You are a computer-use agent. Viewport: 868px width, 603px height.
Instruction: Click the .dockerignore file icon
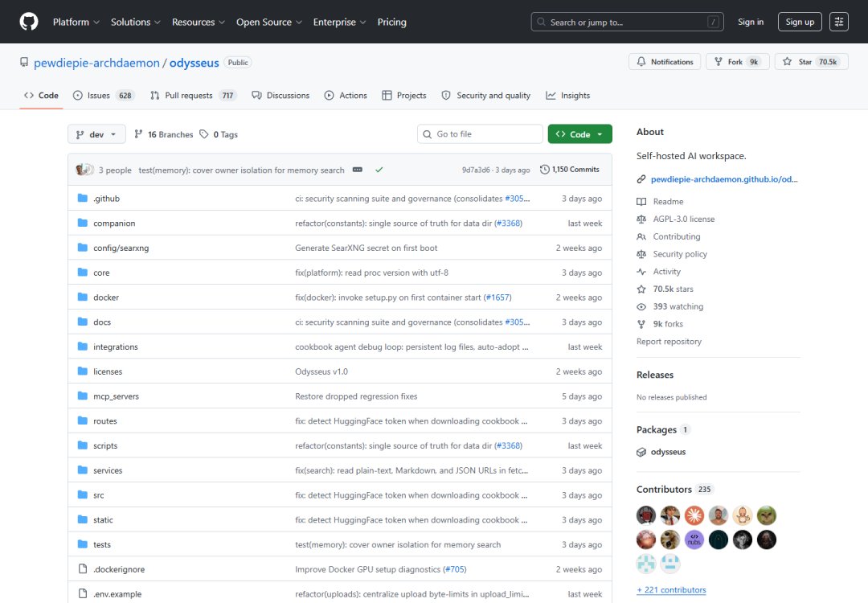click(x=83, y=568)
